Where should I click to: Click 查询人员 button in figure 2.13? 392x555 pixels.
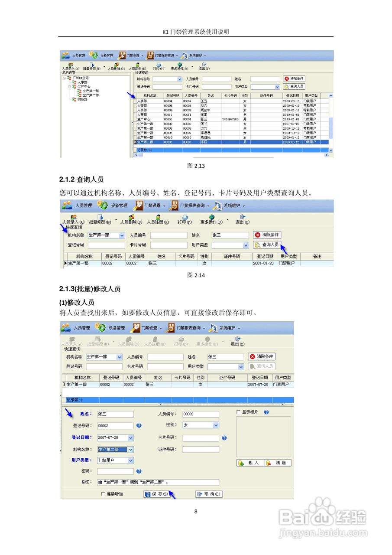click(x=294, y=86)
